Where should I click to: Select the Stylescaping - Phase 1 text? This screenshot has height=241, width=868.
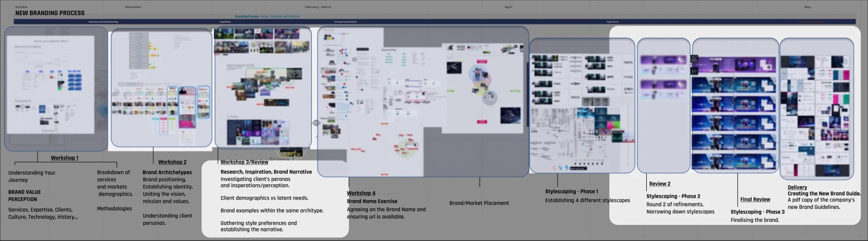[x=572, y=191]
